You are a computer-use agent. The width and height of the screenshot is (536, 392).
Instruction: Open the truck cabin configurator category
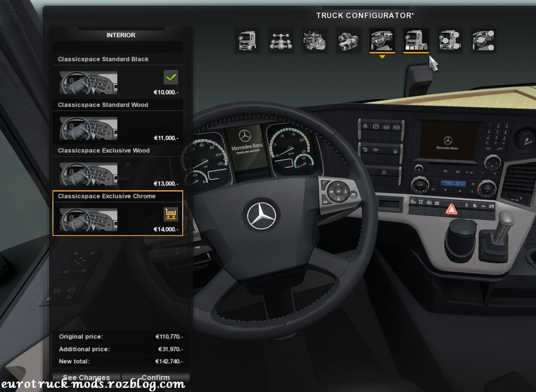pos(247,40)
